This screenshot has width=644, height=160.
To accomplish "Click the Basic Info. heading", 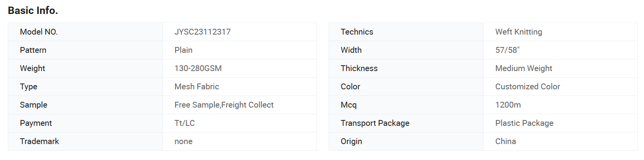I will (x=33, y=10).
